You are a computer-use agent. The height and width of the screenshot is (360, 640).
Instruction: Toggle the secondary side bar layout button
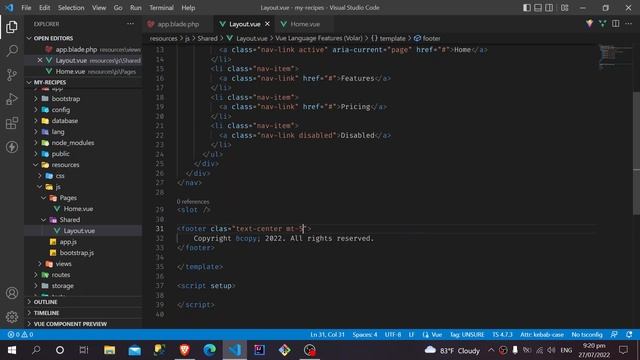(549, 7)
